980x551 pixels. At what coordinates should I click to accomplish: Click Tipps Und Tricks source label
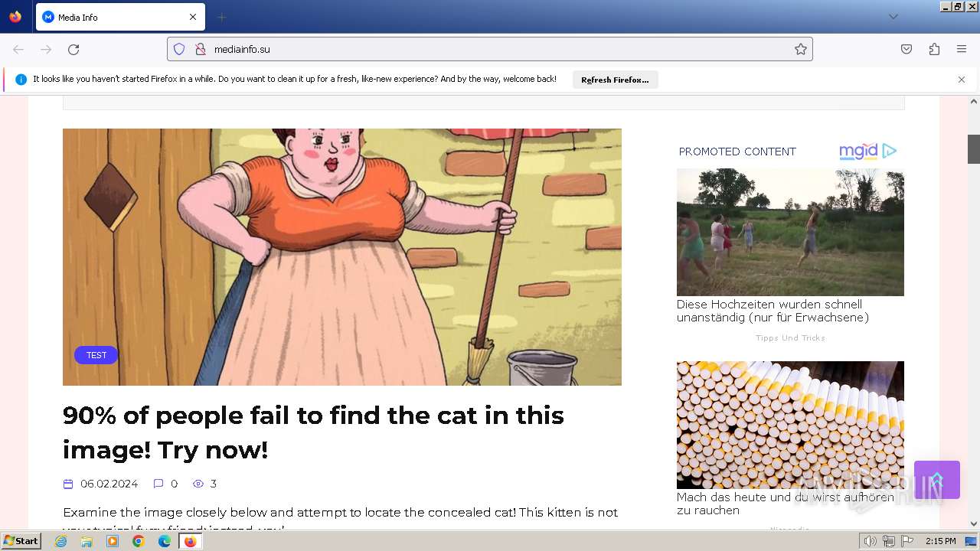click(x=790, y=338)
